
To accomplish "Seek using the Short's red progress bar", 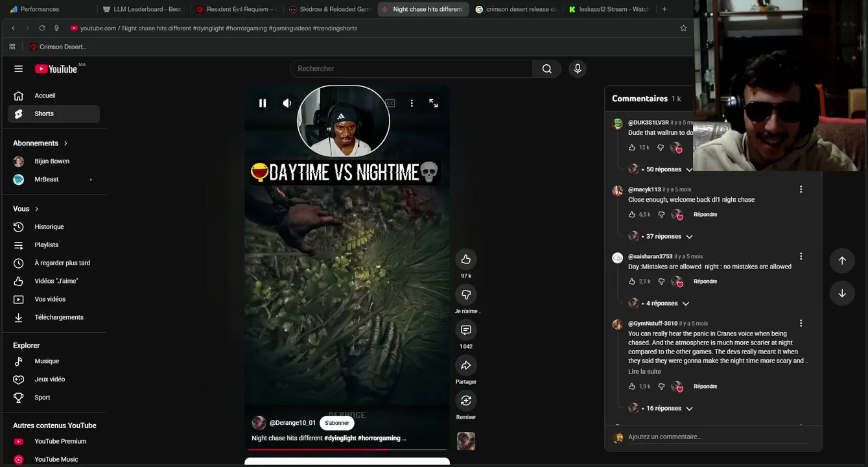I will [x=347, y=449].
